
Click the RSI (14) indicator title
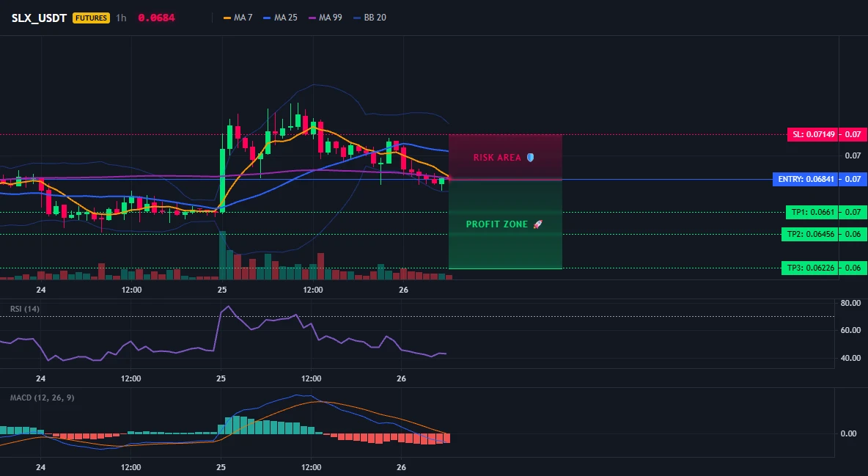(x=25, y=309)
